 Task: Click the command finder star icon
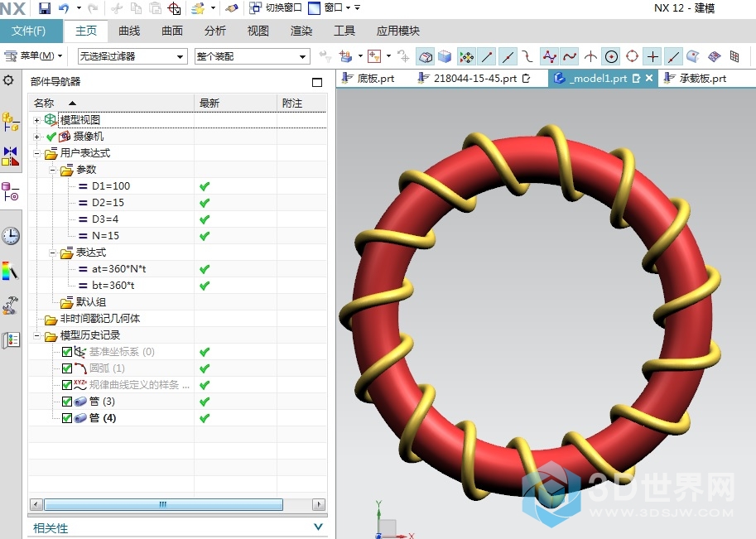coord(198,7)
